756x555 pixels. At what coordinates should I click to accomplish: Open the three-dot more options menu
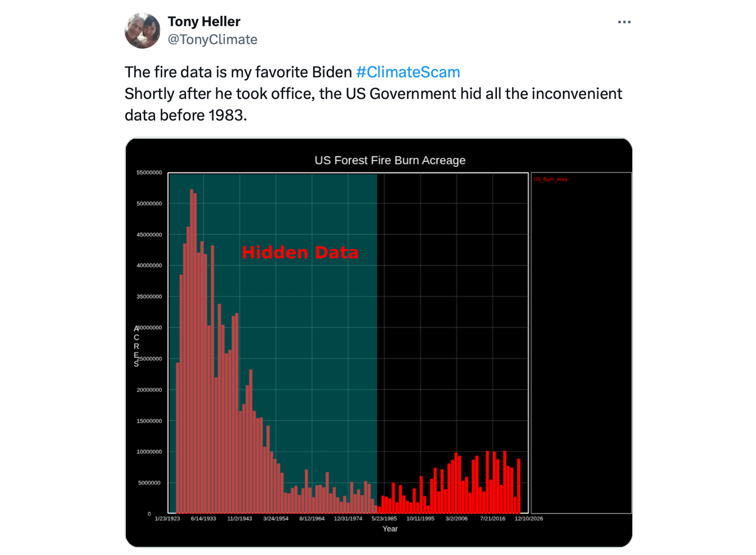[x=624, y=22]
